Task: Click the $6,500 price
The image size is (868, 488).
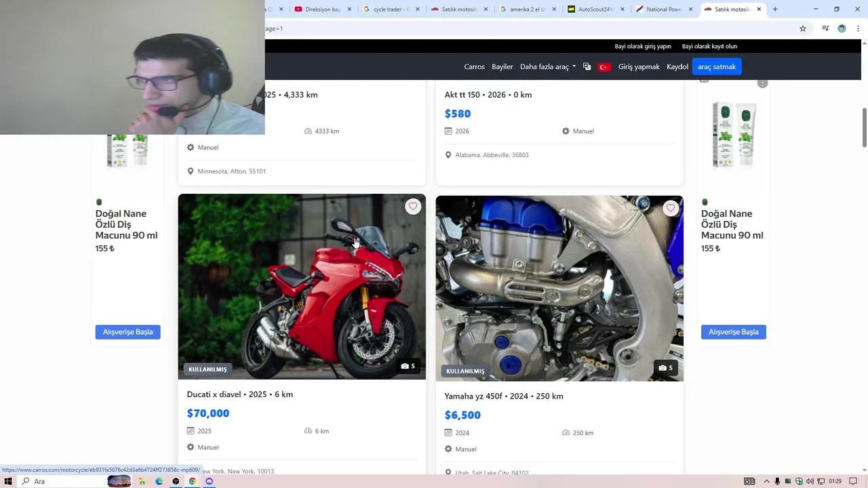Action: click(462, 415)
